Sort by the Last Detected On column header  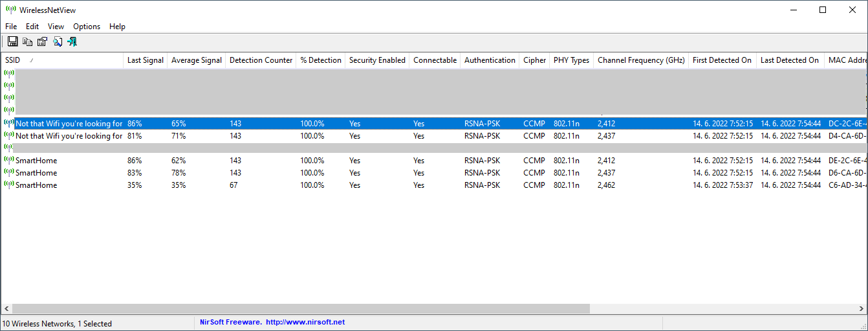coord(790,60)
